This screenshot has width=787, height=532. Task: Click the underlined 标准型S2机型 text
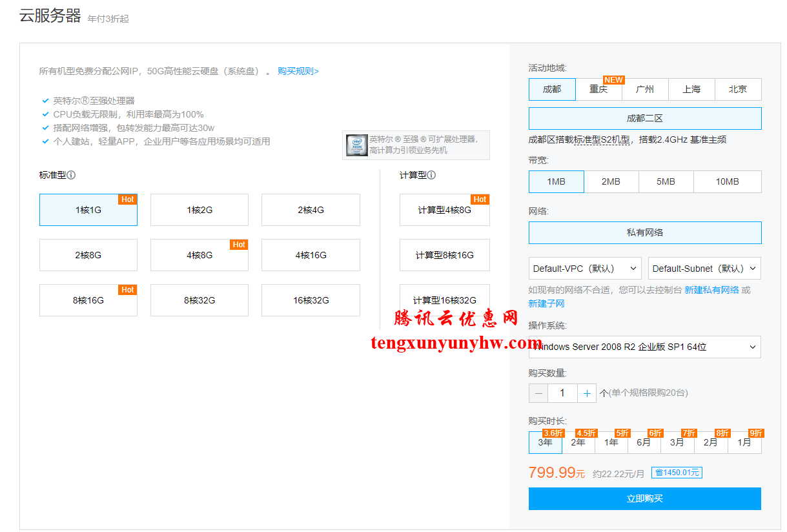point(602,139)
